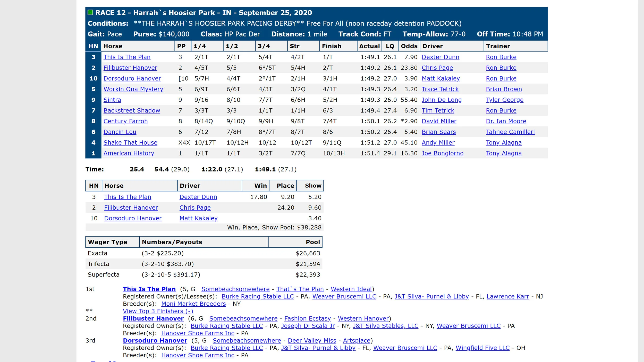Open trainer Tyler George link
This screenshot has height=362, width=644.
pyautogui.click(x=505, y=100)
